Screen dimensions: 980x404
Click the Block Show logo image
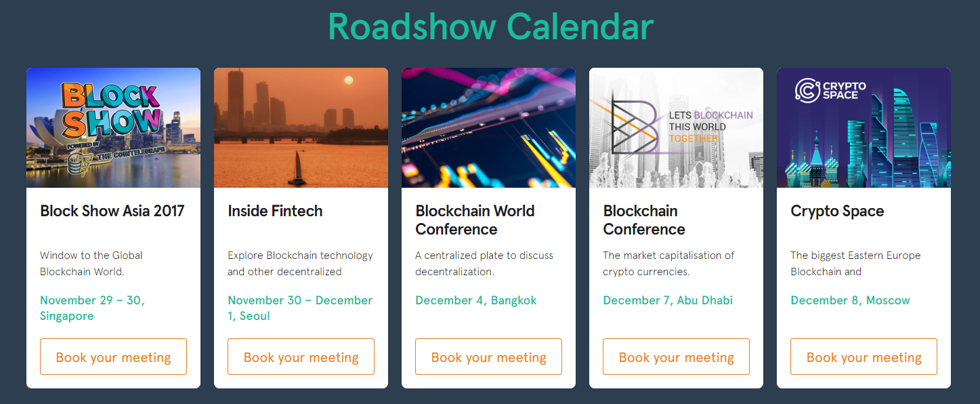tap(113, 127)
